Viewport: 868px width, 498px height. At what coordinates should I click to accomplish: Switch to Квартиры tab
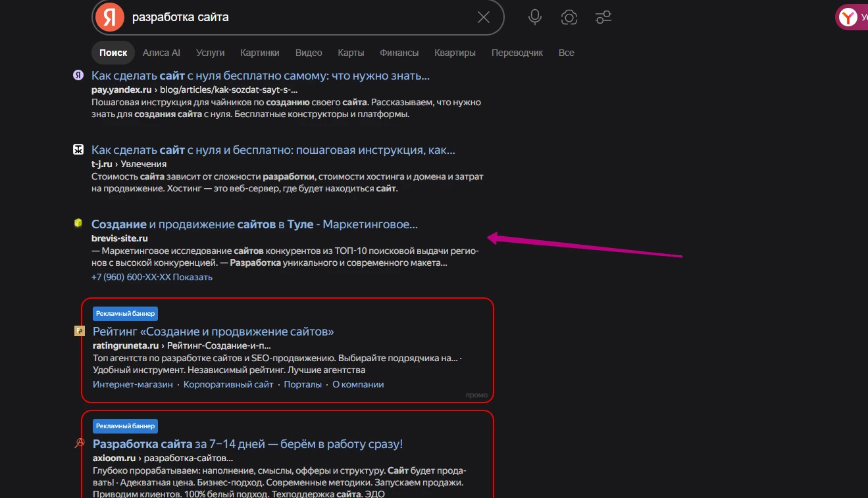point(455,53)
